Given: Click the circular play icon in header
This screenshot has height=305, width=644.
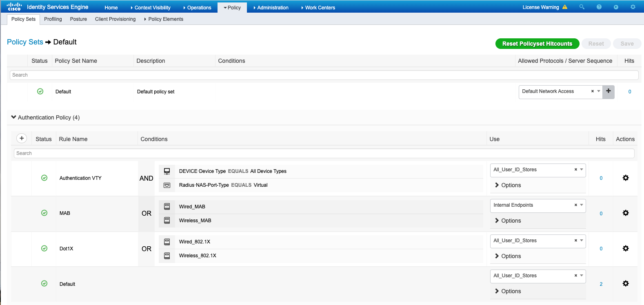Looking at the screenshot, I should coord(616,7).
